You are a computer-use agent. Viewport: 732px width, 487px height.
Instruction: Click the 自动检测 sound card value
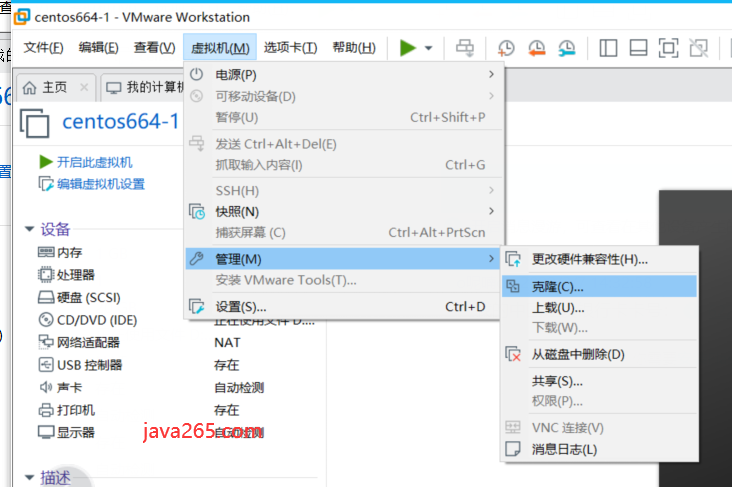(239, 387)
